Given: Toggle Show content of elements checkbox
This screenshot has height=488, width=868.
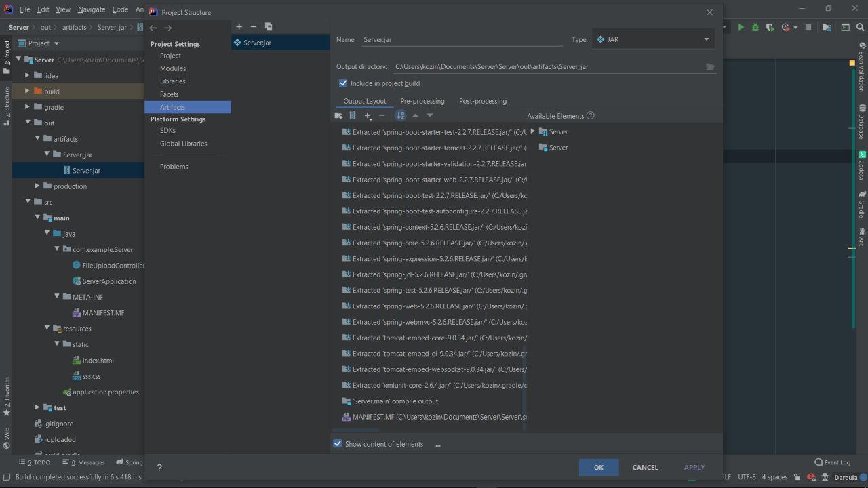Looking at the screenshot, I should coord(338,444).
